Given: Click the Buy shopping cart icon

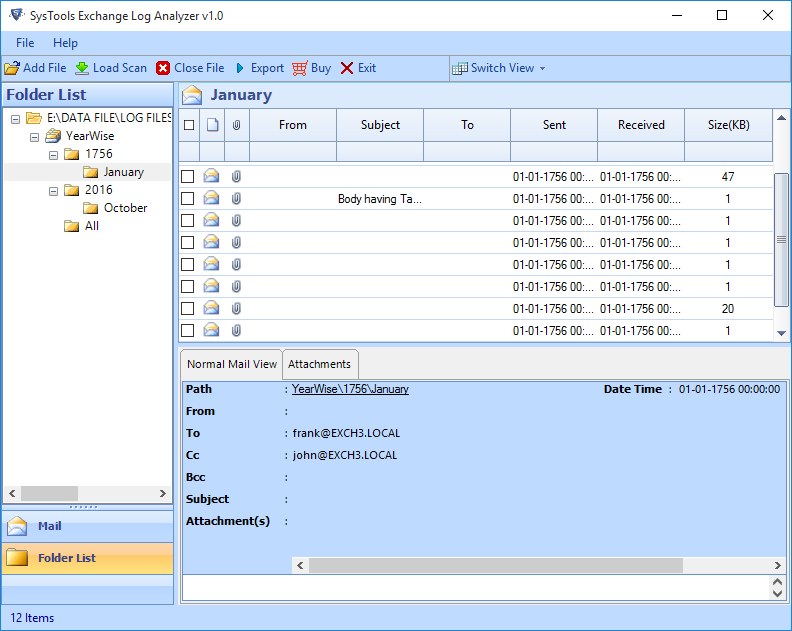Looking at the screenshot, I should [300, 68].
